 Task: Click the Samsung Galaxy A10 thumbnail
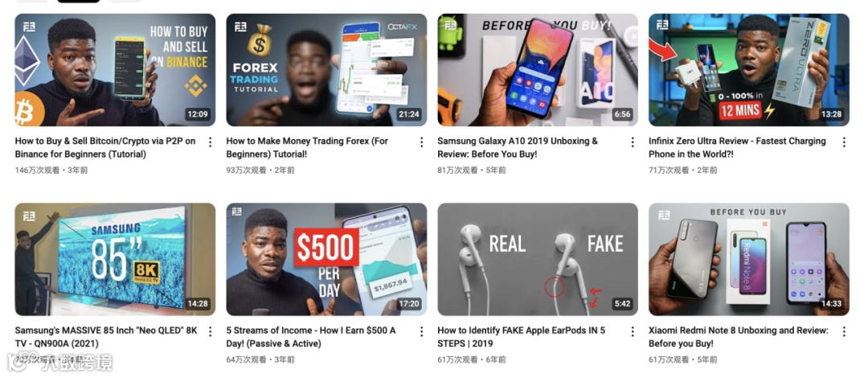(538, 70)
